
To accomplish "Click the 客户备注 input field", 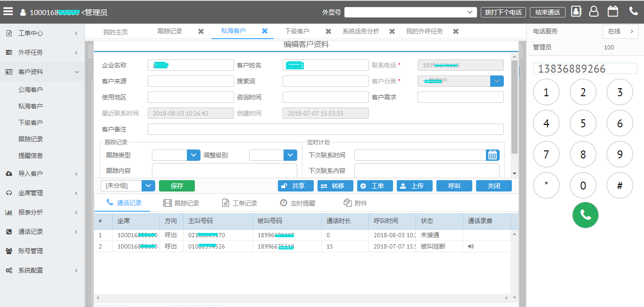I will click(x=326, y=129).
